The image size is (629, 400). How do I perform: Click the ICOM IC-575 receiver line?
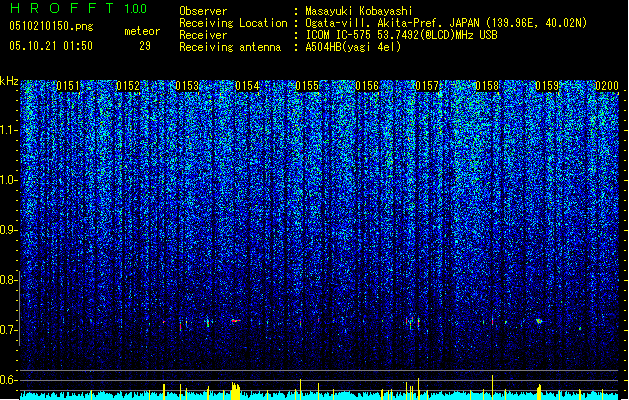pyautogui.click(x=401, y=35)
